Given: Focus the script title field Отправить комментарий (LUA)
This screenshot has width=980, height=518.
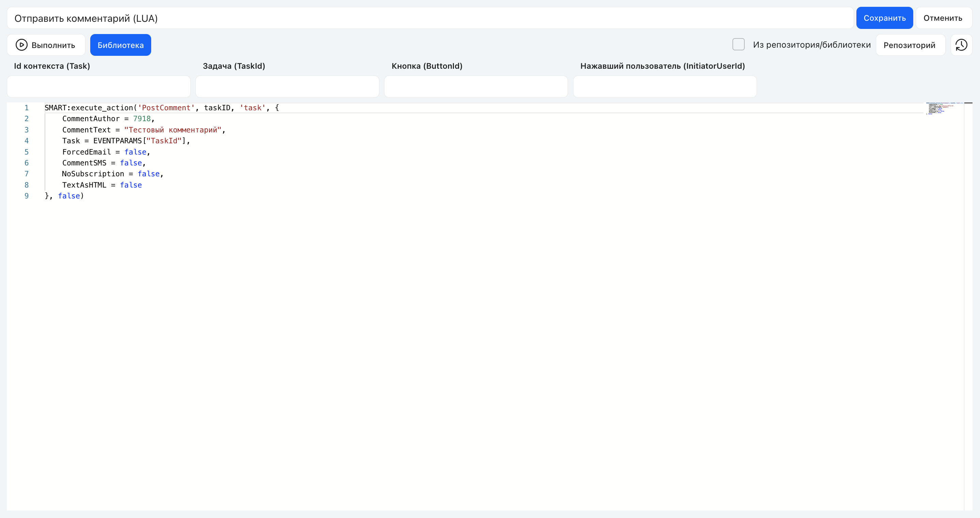Looking at the screenshot, I should (430, 18).
